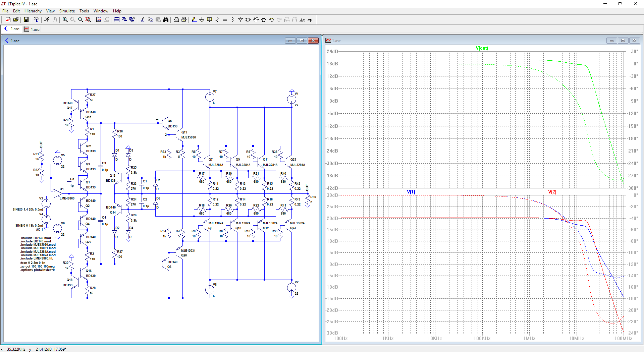Click the SINE(0 1.4 20k 0.5m) source text
This screenshot has height=352, width=644.
tap(28, 210)
